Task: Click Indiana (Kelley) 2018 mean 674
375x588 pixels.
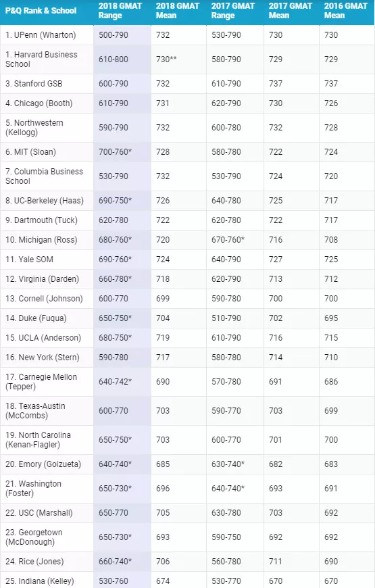Action: point(163,581)
